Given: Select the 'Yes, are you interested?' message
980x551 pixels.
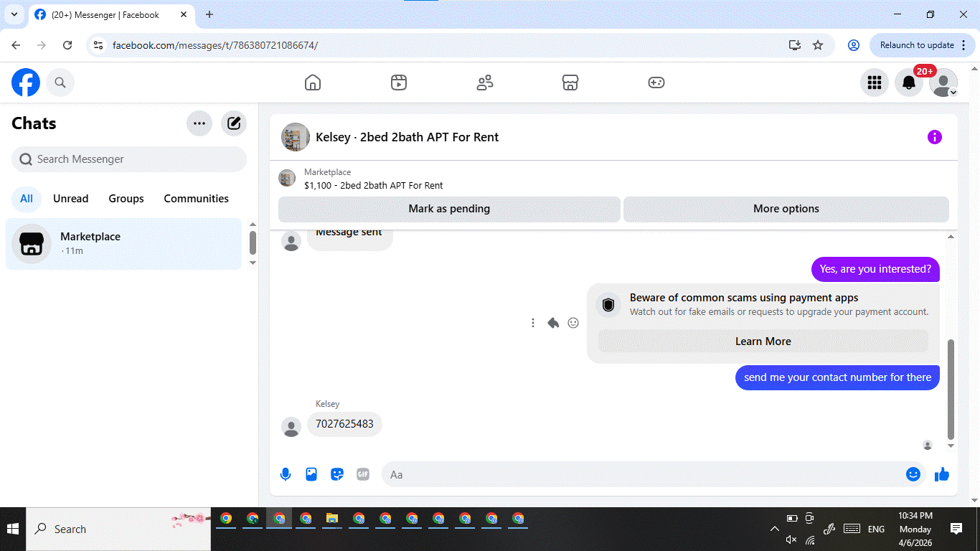Looking at the screenshot, I should tap(875, 270).
